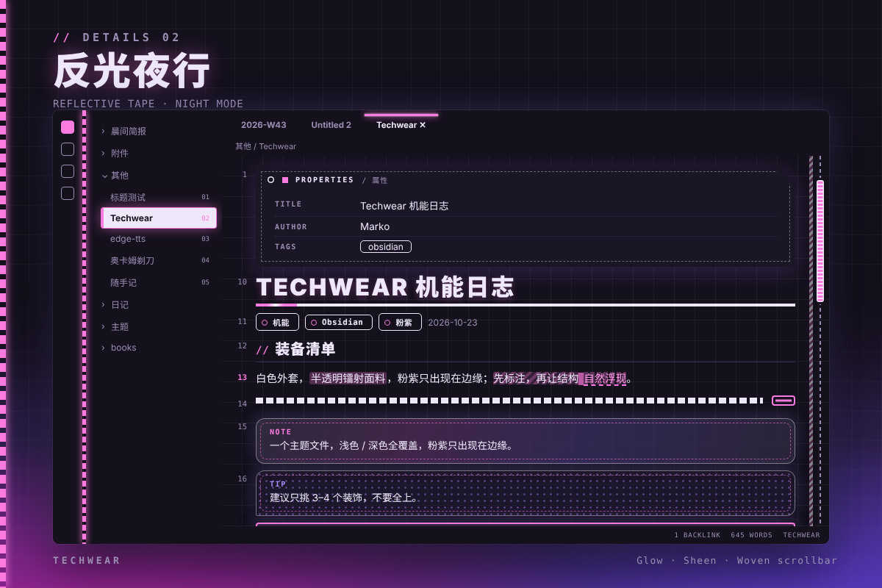882x588 pixels.
Task: Click the TITLE property key
Action: [288, 204]
